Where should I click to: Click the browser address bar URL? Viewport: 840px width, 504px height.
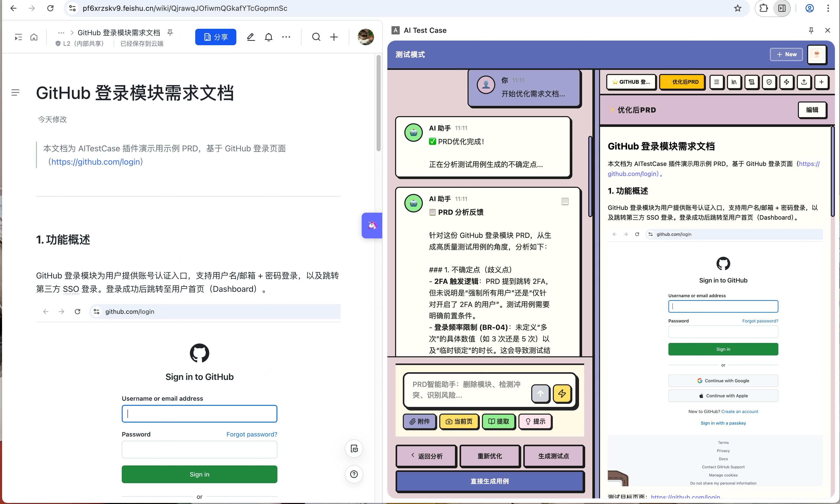185,8
